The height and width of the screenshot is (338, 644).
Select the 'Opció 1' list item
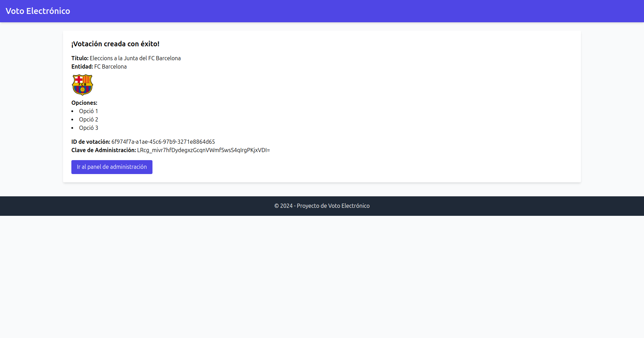point(88,111)
